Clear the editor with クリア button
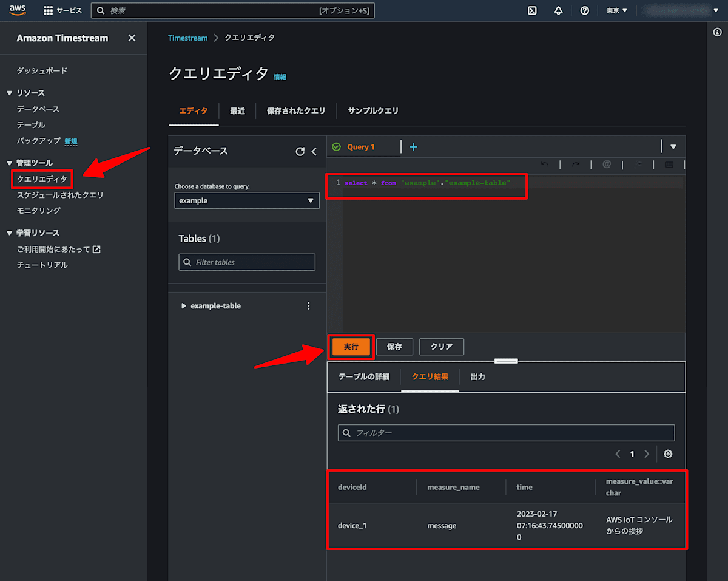 coord(442,347)
